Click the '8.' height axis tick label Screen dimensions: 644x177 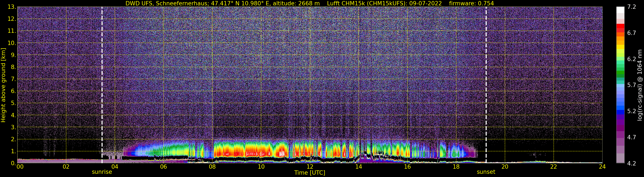pos(13,67)
